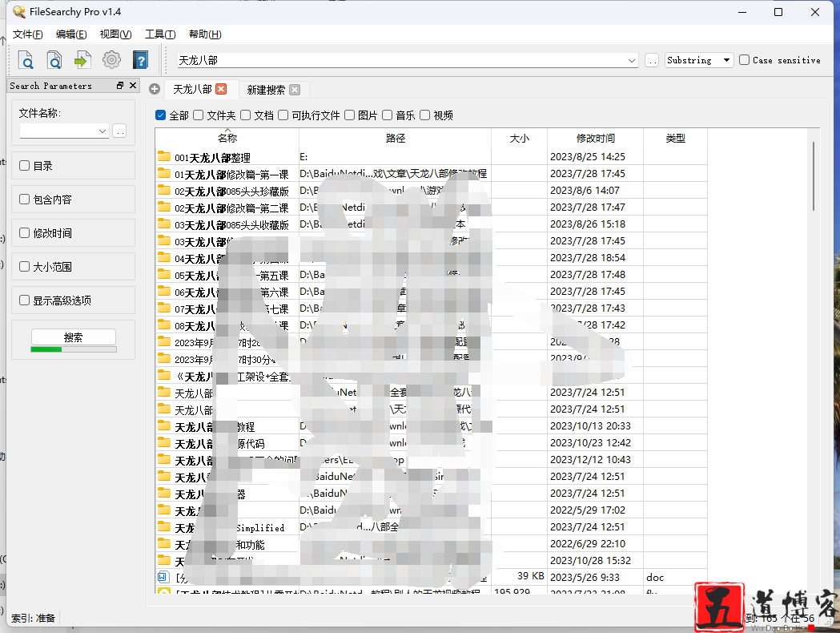The height and width of the screenshot is (633, 840).
Task: Click the dots button beside search box
Action: coord(652,60)
